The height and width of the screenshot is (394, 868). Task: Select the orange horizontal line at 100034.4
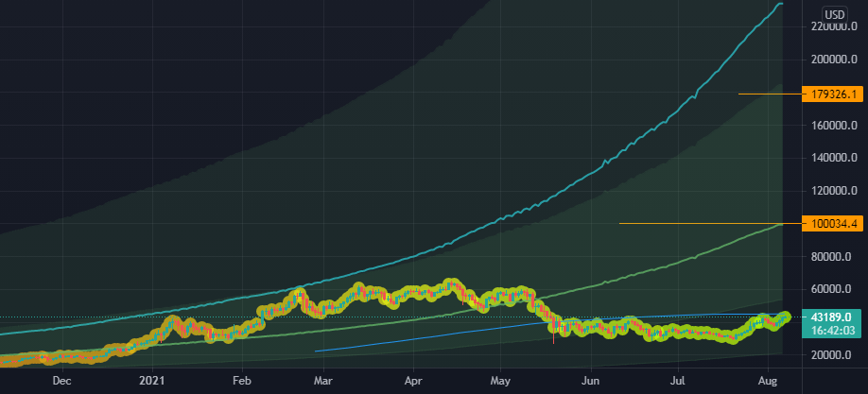[710, 224]
